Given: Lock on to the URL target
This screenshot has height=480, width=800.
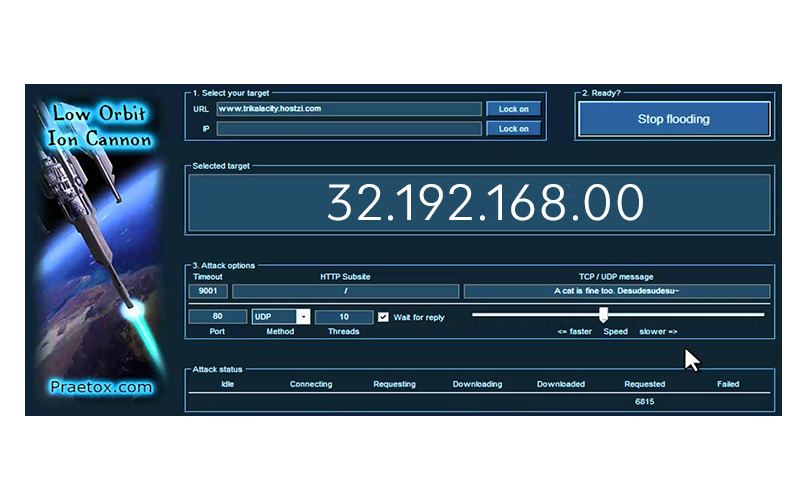Looking at the screenshot, I should (513, 109).
